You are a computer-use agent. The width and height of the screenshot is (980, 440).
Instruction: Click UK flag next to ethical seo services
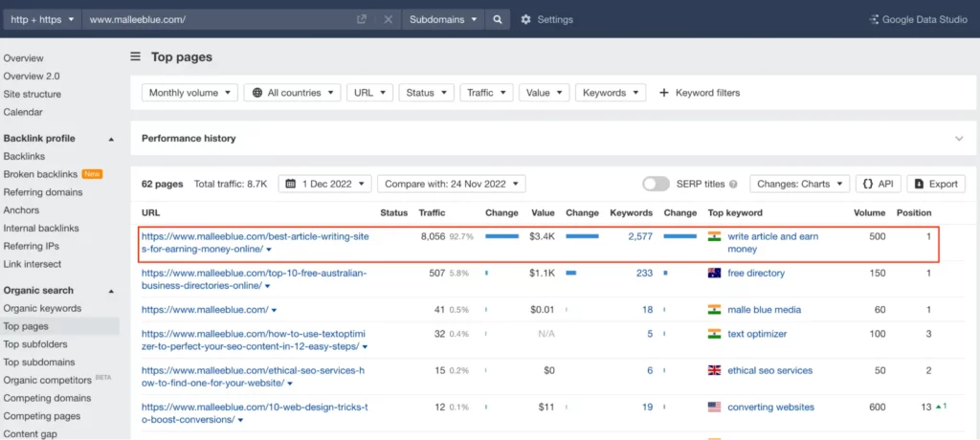pyautogui.click(x=714, y=370)
